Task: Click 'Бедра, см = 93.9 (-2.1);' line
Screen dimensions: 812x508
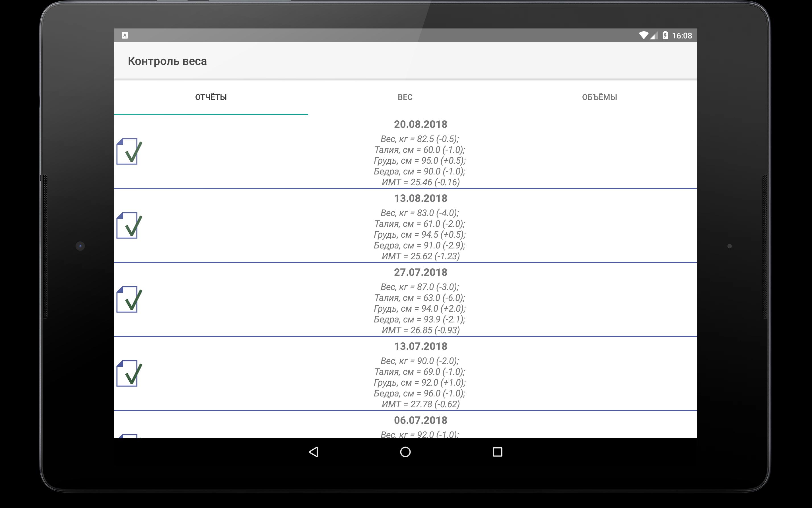Action: (x=420, y=319)
